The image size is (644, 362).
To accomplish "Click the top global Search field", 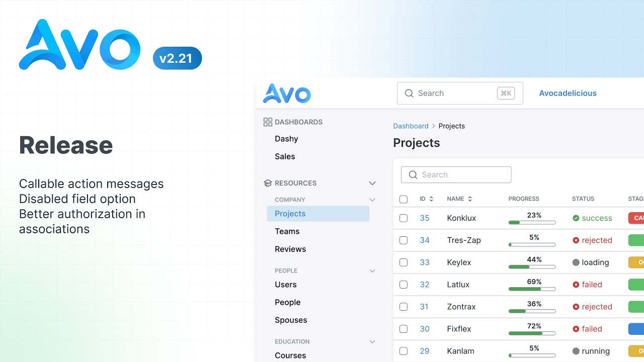I will (460, 94).
